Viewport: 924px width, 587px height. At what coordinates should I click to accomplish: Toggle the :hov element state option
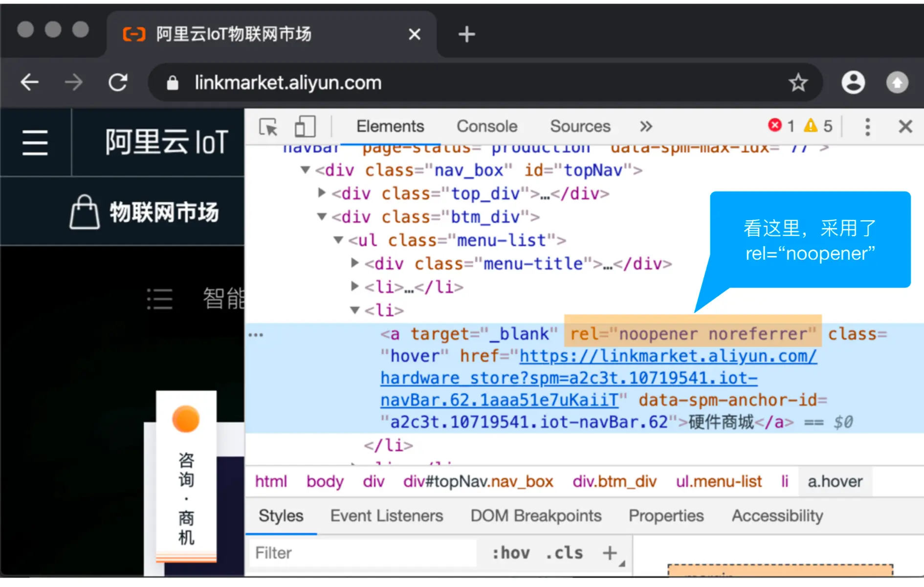[510, 553]
